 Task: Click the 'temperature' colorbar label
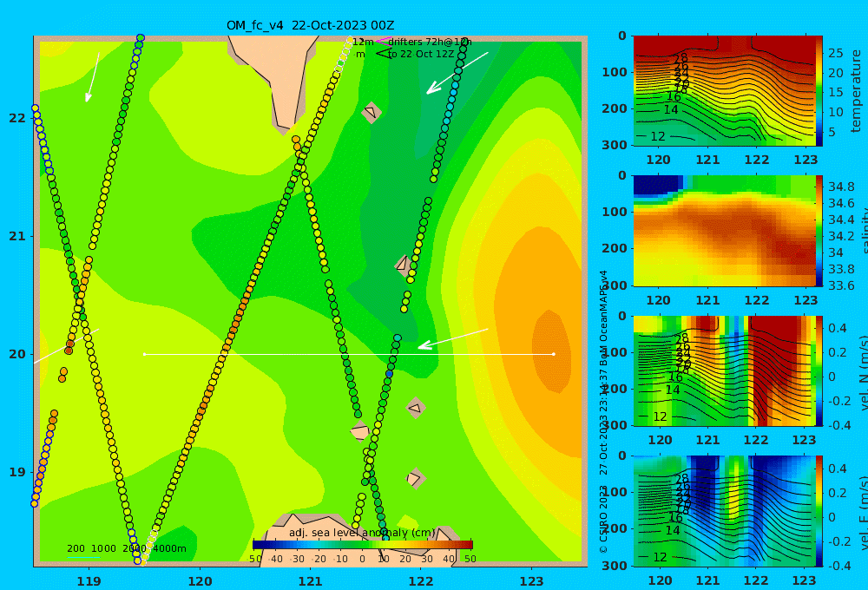click(856, 91)
